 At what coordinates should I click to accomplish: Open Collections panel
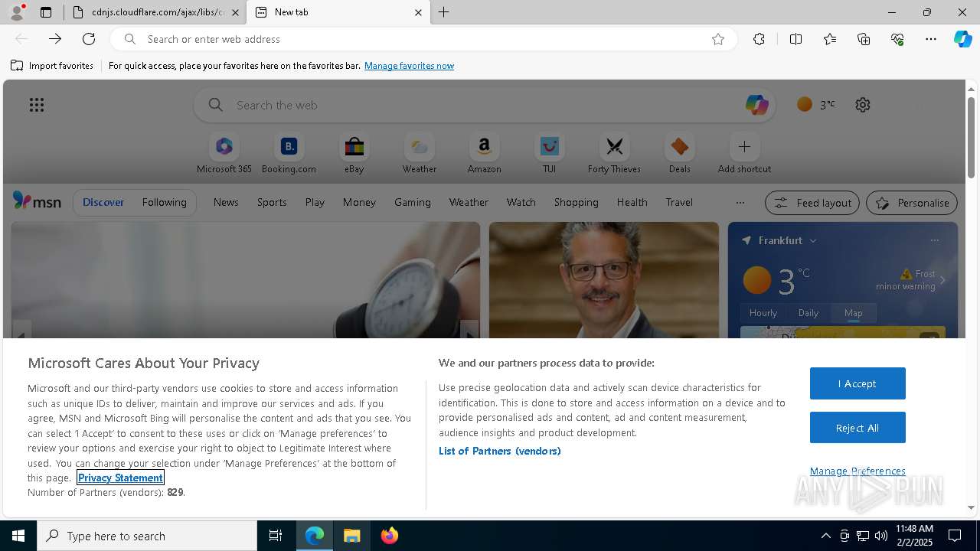pos(864,39)
